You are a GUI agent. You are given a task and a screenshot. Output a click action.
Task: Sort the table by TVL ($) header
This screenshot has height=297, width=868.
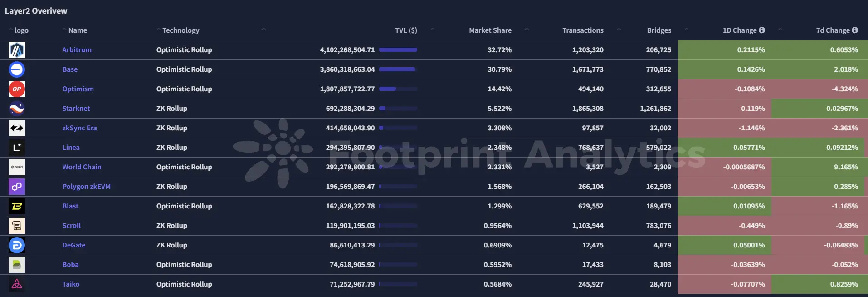click(x=407, y=30)
